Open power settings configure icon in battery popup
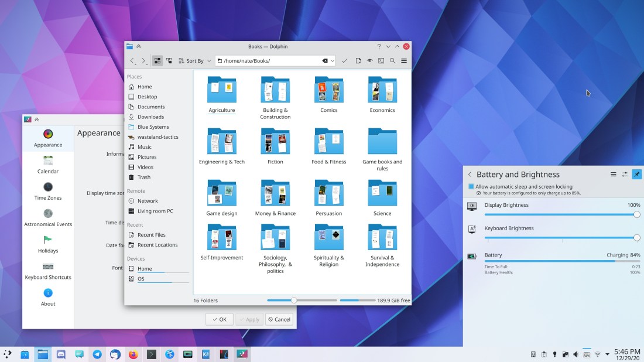644x362 pixels. 625,175
